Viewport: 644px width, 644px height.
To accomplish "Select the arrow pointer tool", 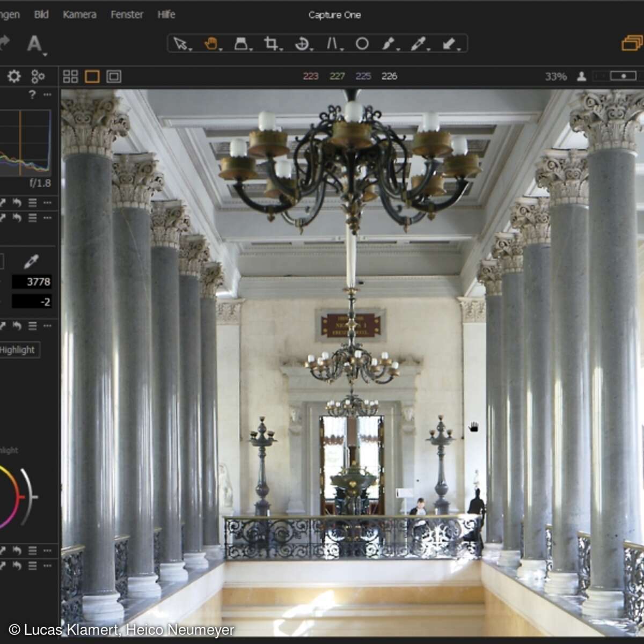I will tap(181, 43).
